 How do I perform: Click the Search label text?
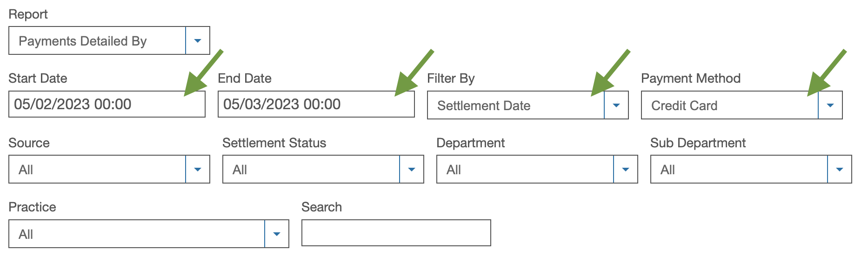click(x=321, y=207)
